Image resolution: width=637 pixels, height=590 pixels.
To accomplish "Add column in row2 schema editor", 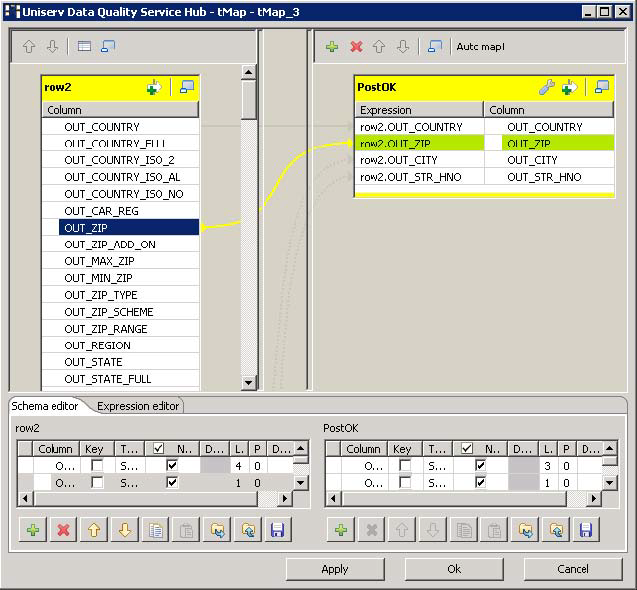I will (32, 530).
